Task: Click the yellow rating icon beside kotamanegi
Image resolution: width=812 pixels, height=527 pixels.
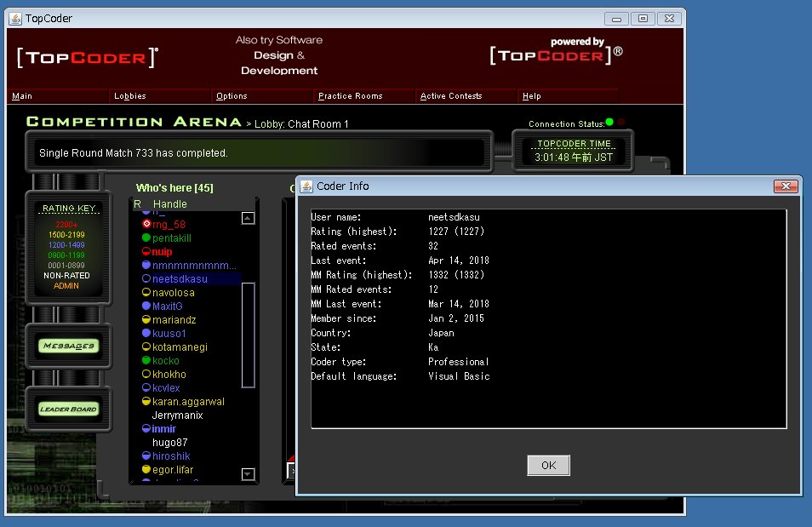Action: pyautogui.click(x=146, y=347)
